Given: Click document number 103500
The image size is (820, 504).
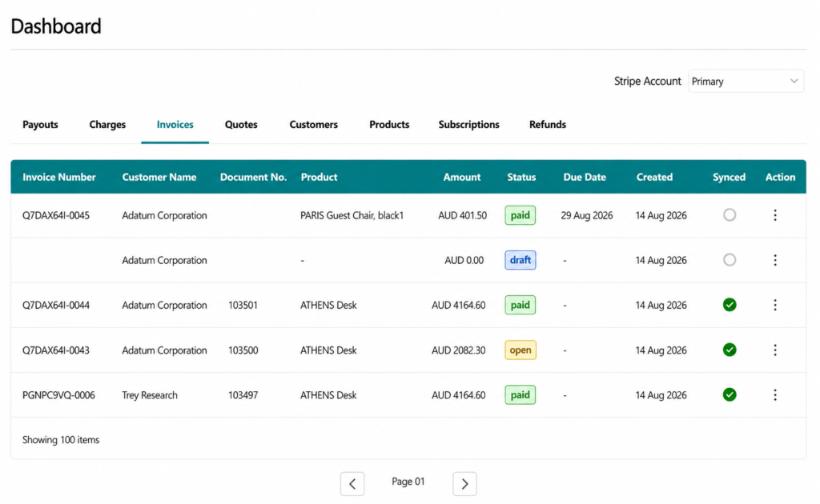Looking at the screenshot, I should pos(243,350).
